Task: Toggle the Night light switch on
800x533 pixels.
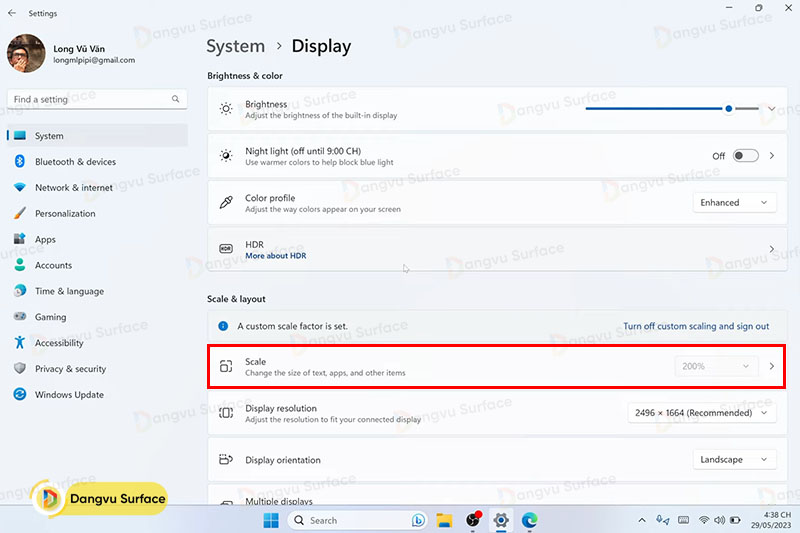Action: (745, 156)
